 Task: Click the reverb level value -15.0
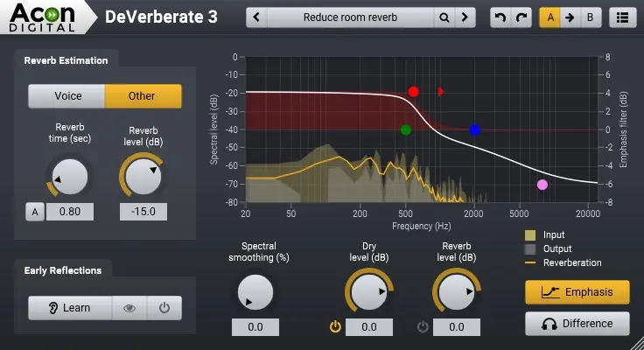coord(143,212)
